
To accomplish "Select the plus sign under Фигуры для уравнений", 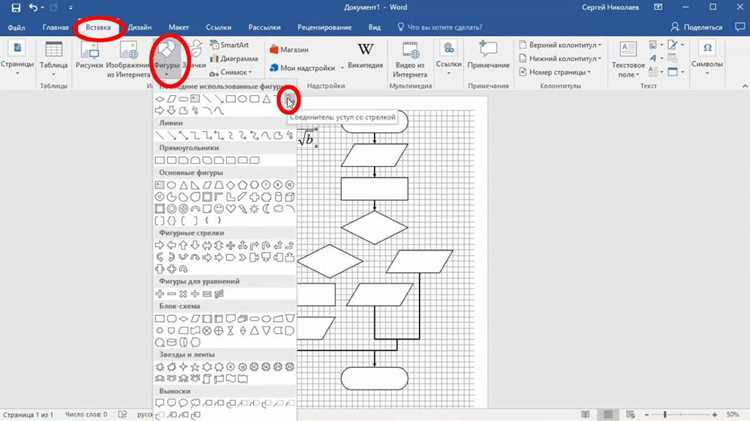I will [x=159, y=294].
